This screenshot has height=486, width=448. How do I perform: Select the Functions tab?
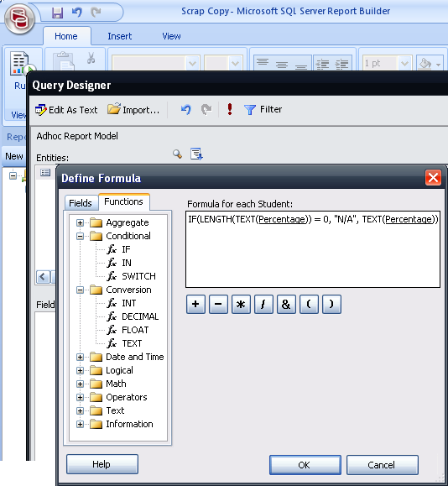click(x=123, y=201)
